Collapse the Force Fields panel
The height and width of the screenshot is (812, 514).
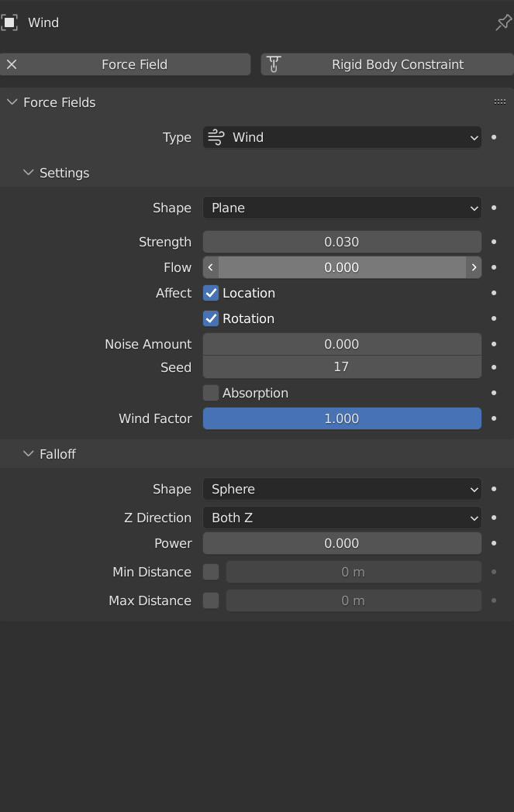pos(12,102)
